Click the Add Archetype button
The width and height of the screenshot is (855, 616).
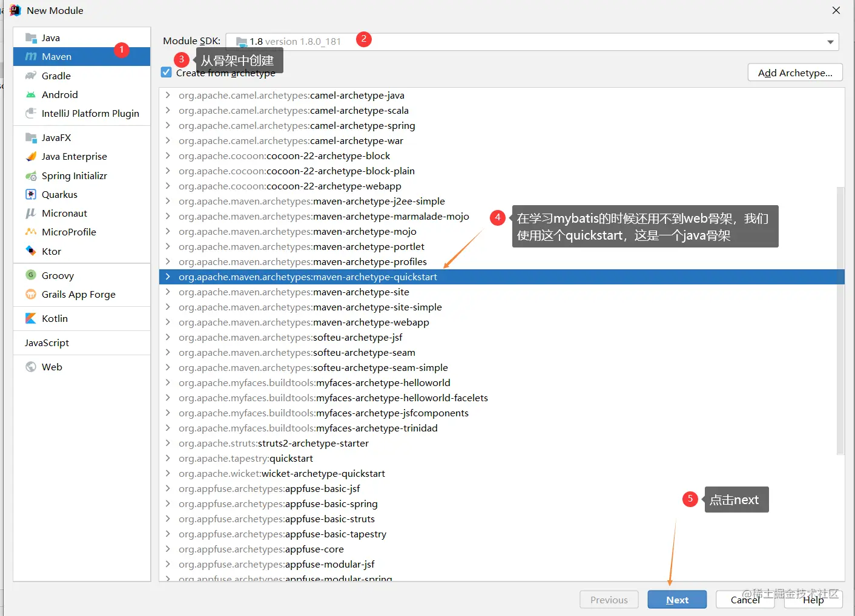coord(795,73)
